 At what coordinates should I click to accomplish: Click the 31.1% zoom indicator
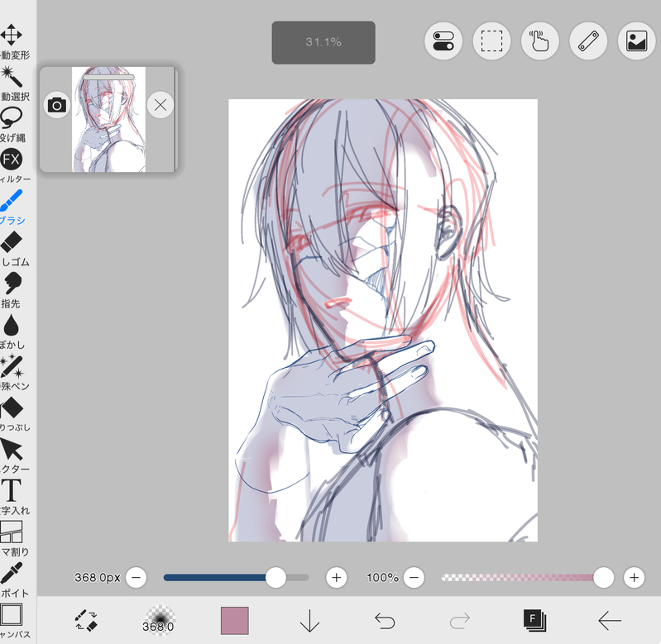(x=323, y=42)
